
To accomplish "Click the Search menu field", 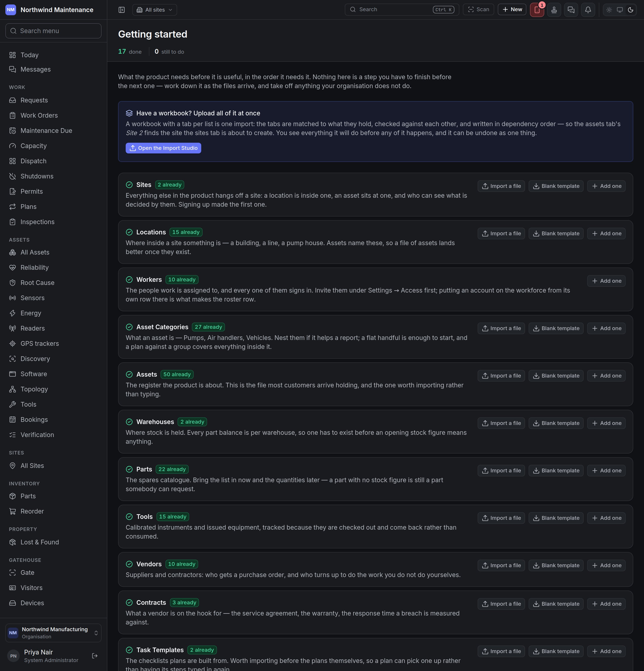I will point(53,31).
